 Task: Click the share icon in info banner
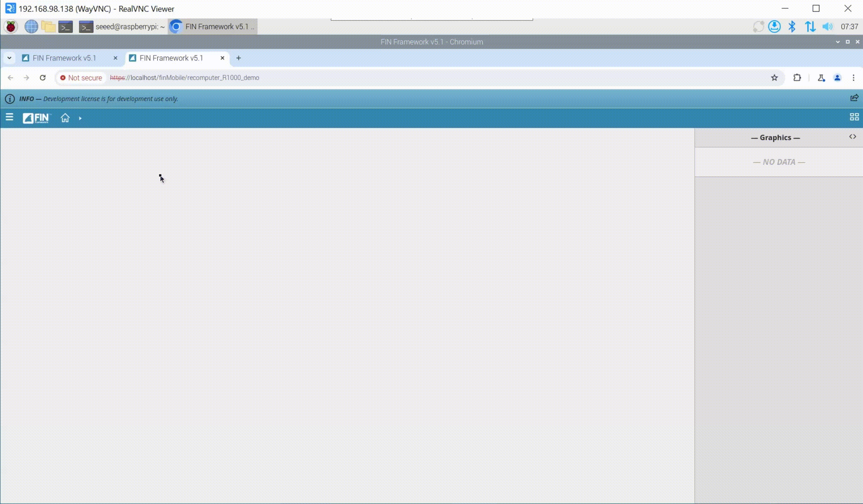click(854, 98)
